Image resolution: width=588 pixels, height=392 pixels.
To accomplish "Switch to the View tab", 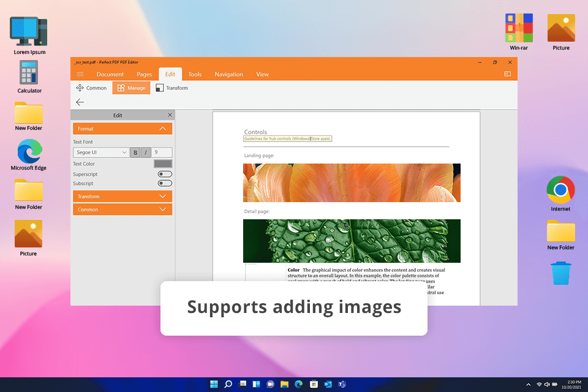I will [x=263, y=74].
